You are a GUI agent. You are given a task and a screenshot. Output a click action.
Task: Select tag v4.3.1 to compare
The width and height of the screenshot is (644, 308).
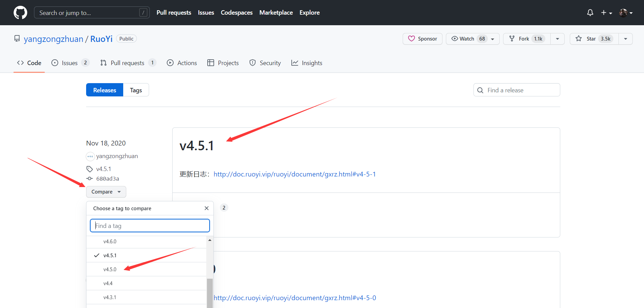tap(146, 297)
